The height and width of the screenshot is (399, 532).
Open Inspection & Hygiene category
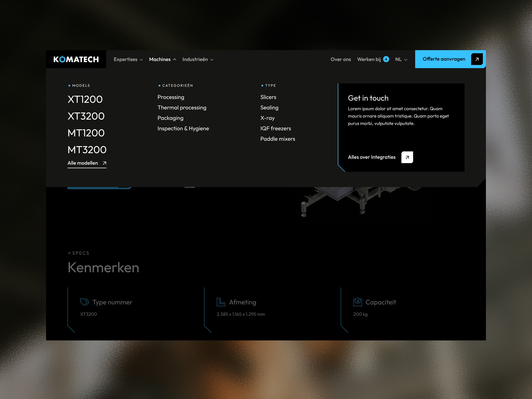tap(183, 129)
